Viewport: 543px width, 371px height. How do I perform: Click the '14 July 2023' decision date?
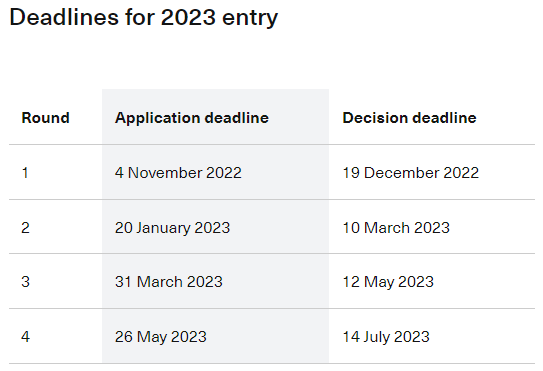tap(386, 337)
